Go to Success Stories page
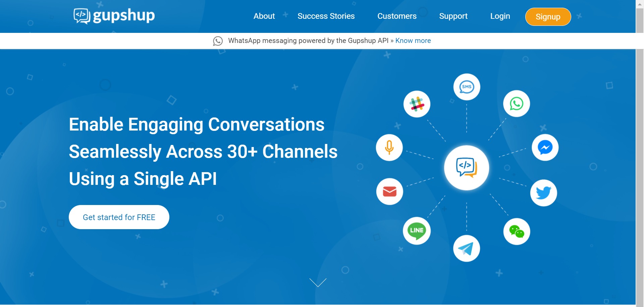 (326, 16)
